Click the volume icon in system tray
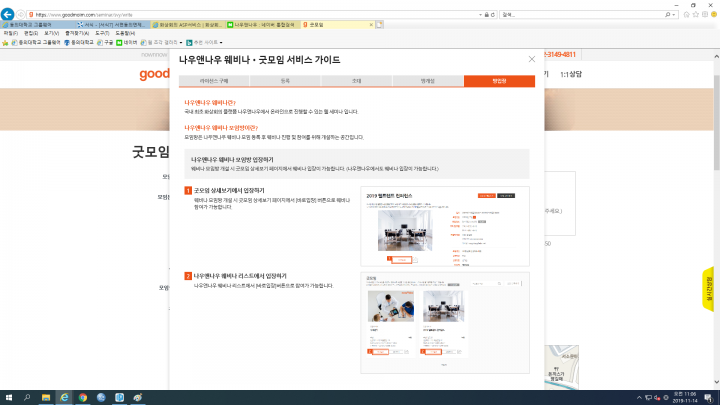 [x=657, y=398]
